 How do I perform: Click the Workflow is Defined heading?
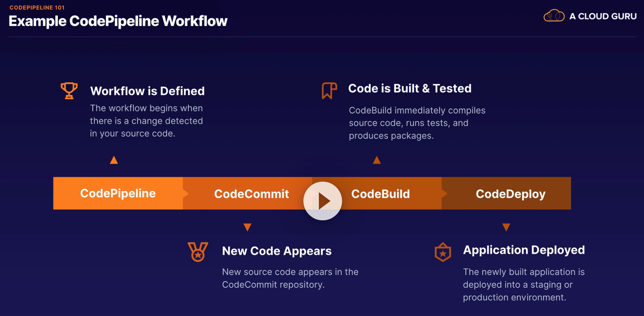[x=147, y=91]
